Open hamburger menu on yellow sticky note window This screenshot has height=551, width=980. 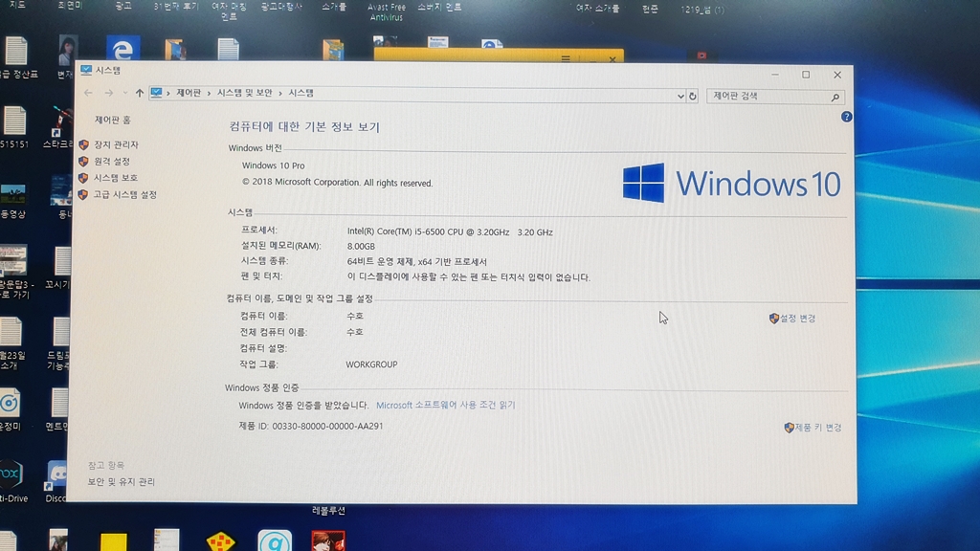coord(565,58)
